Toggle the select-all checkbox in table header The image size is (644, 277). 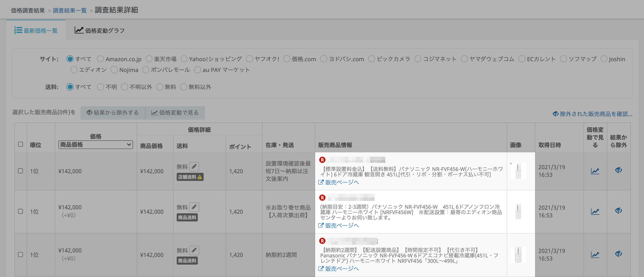pyautogui.click(x=21, y=144)
